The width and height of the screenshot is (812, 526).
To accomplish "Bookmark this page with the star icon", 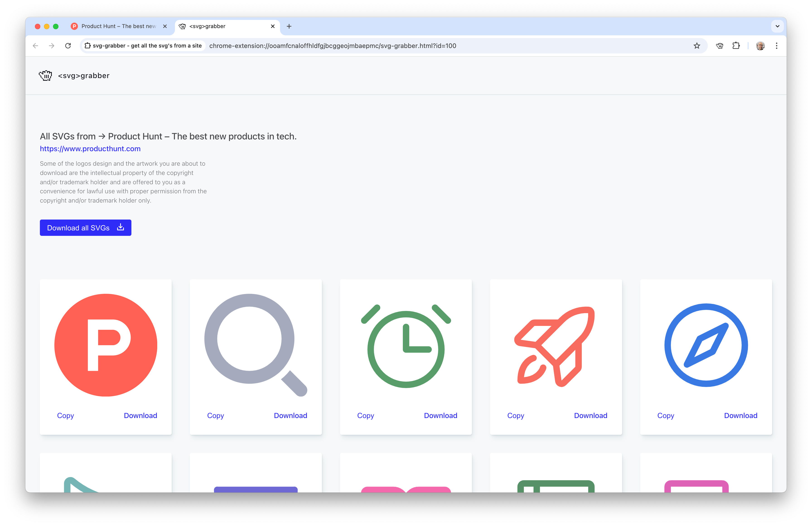I will pyautogui.click(x=697, y=45).
